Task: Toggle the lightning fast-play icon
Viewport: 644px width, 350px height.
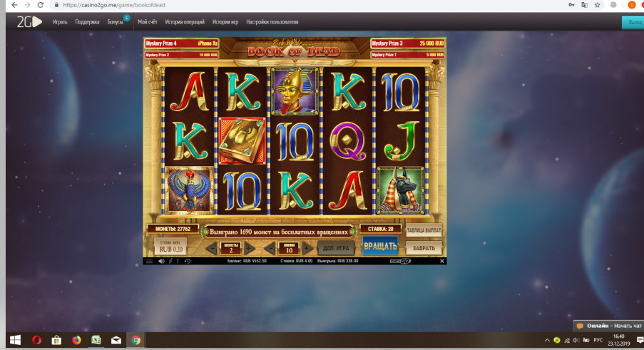Action: click(x=170, y=261)
